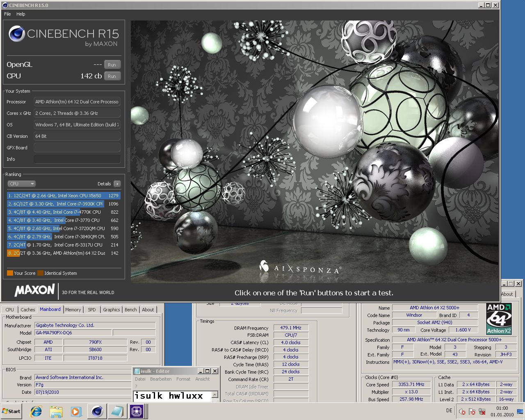Image resolution: width=525 pixels, height=420 pixels.
Task: Click the Core Voltage 1.600 V value
Action: coord(463,330)
